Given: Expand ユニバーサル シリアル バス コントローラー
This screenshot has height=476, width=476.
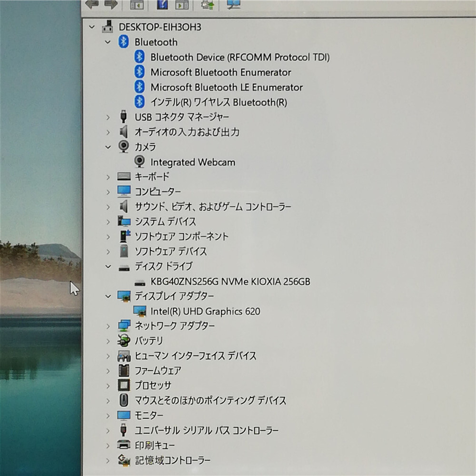Looking at the screenshot, I should [108, 430].
